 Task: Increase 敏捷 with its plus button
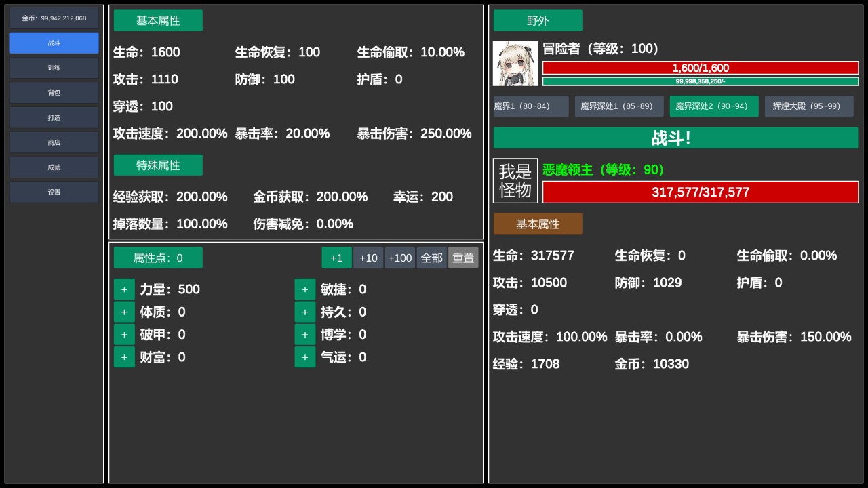(305, 289)
